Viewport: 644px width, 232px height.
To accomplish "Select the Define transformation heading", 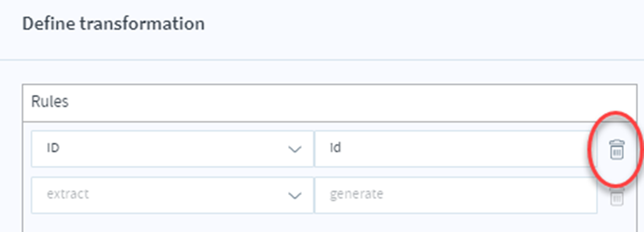I will click(113, 23).
